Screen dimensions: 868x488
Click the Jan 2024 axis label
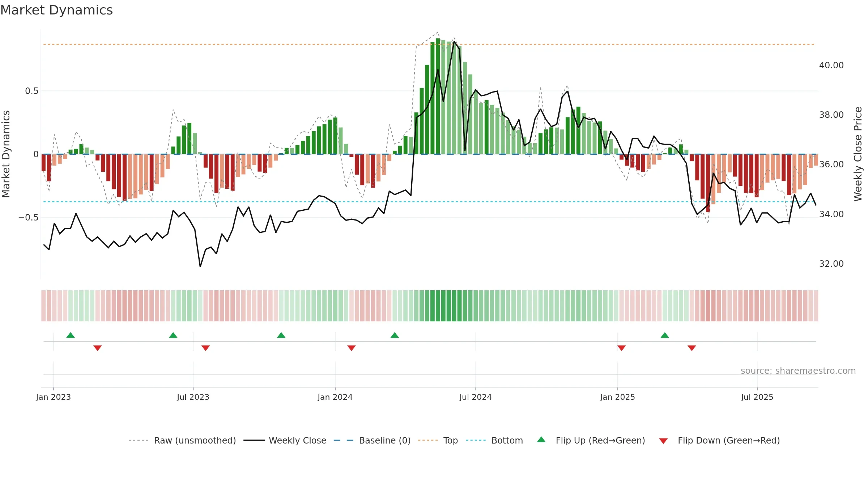tap(335, 397)
